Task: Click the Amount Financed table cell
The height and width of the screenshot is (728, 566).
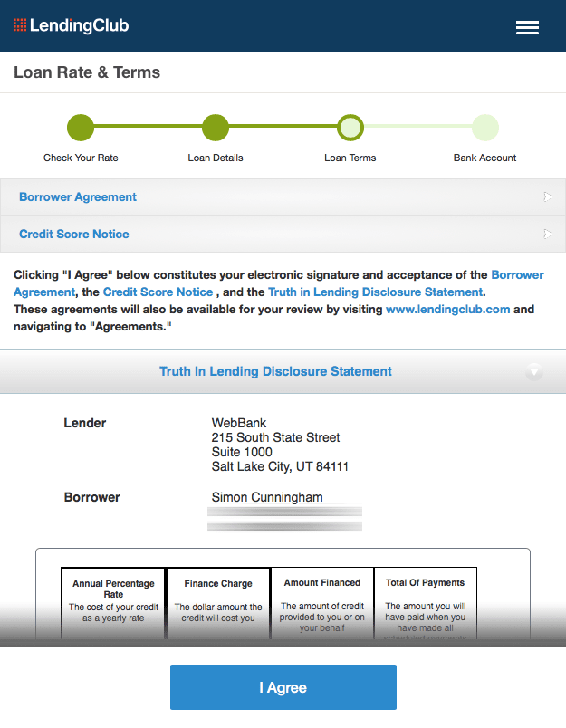Action: (322, 604)
